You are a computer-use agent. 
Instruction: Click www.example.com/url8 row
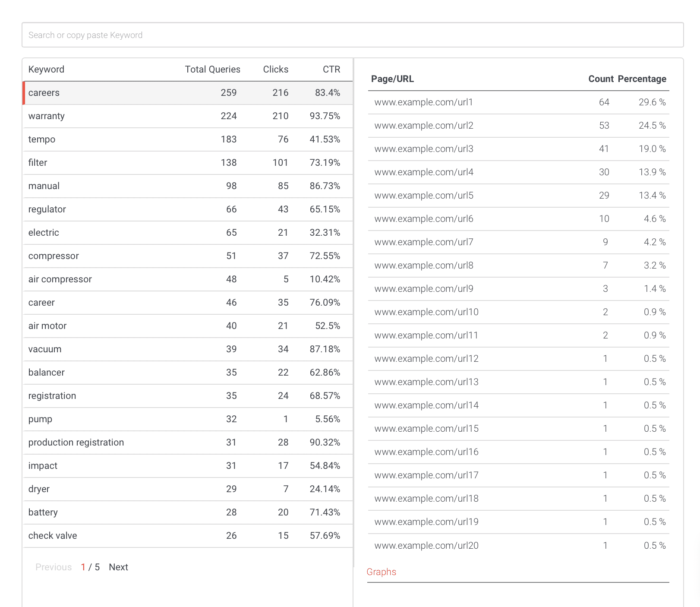point(519,266)
